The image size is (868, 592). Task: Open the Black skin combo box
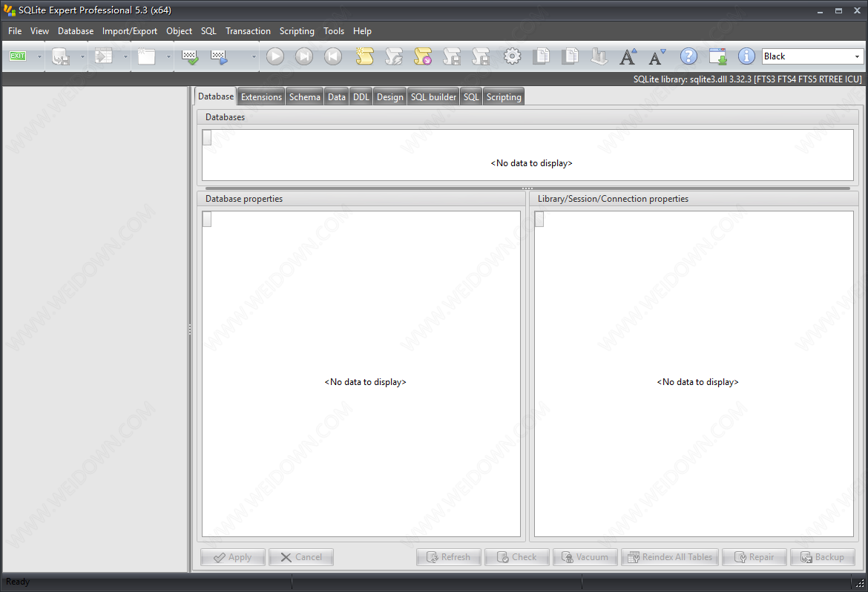[x=812, y=56]
